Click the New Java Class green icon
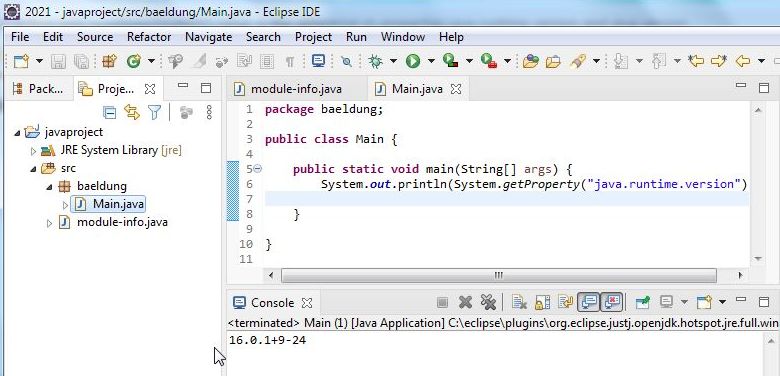The image size is (780, 376). [133, 61]
